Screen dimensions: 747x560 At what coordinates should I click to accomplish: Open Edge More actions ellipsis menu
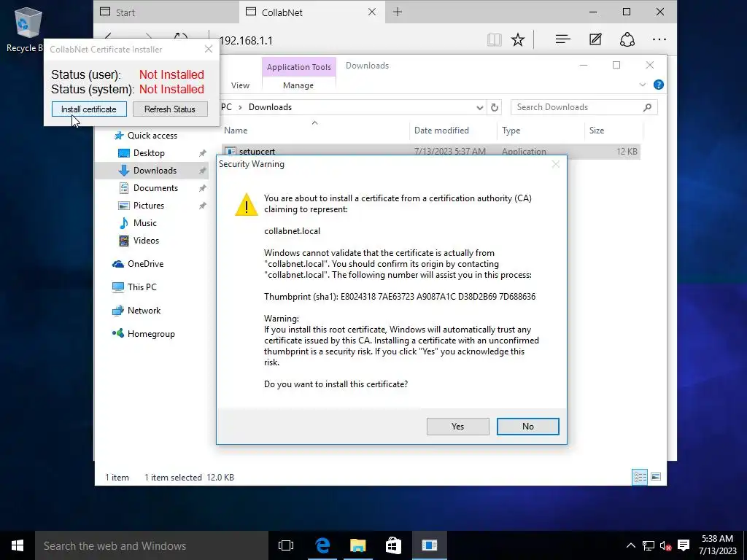point(659,39)
